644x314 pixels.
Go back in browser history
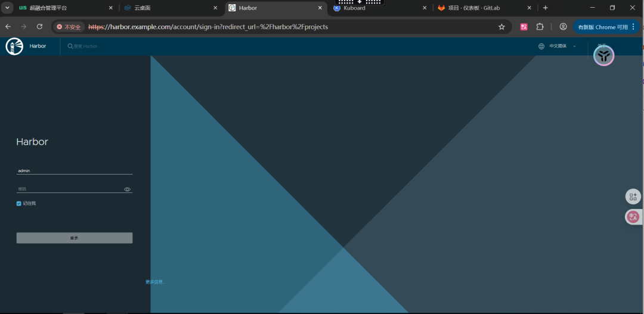pos(8,27)
